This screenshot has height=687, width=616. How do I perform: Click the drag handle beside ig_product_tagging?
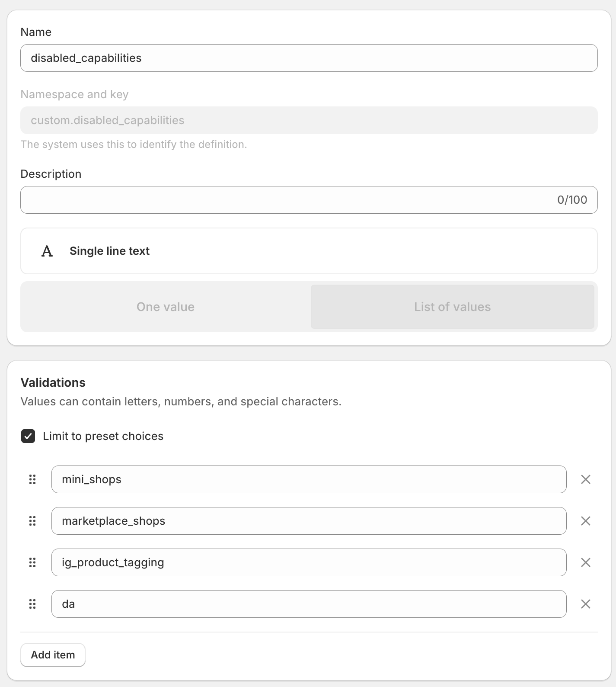[x=32, y=562]
